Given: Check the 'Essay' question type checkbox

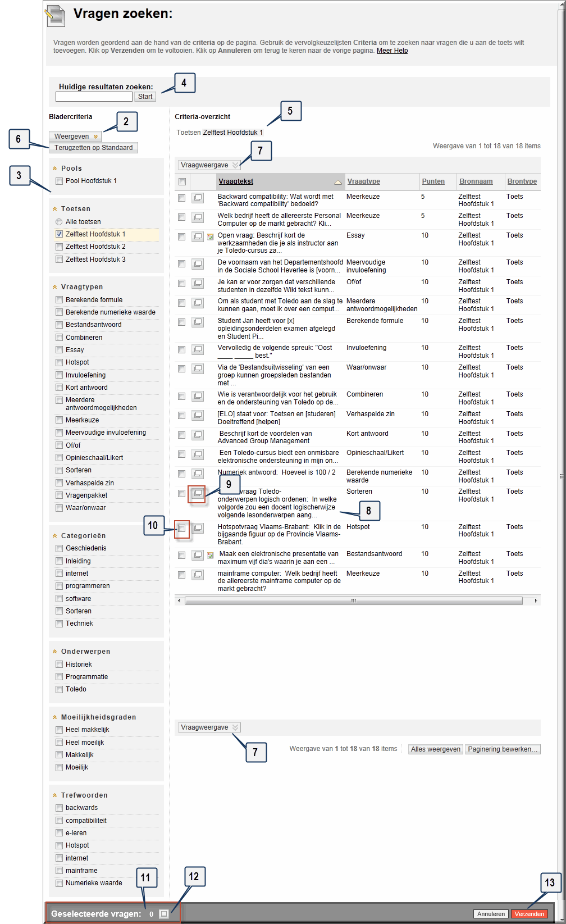Looking at the screenshot, I should coord(59,350).
